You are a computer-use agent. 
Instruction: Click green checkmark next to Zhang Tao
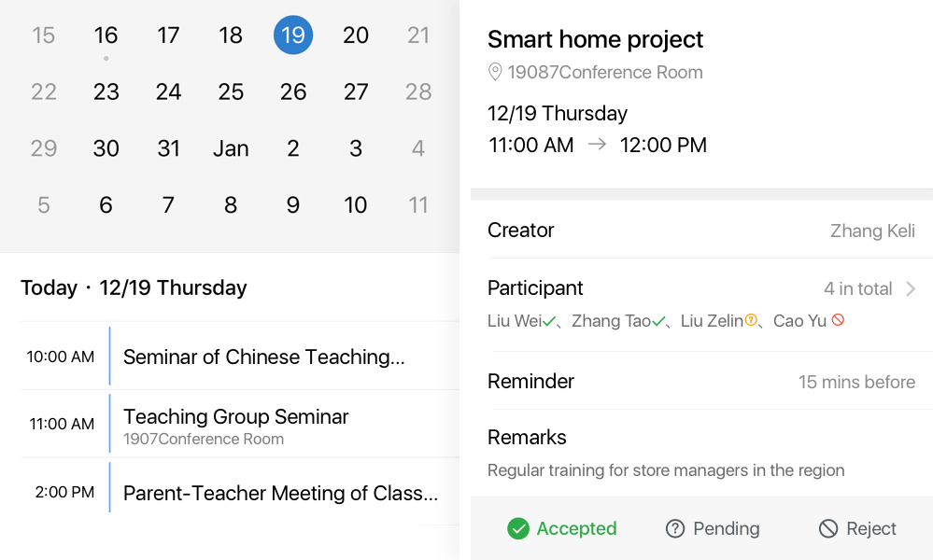click(659, 321)
